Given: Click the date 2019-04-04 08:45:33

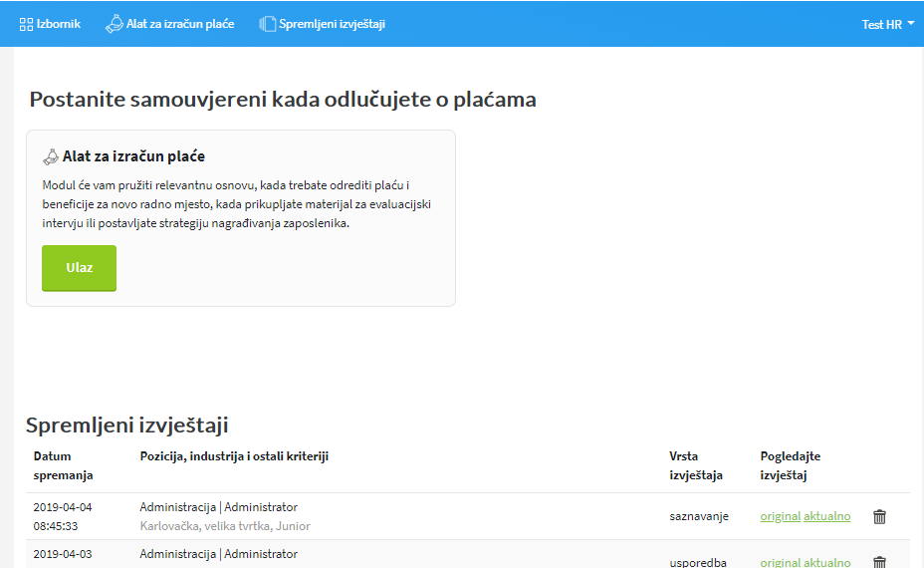Looking at the screenshot, I should point(63,516).
